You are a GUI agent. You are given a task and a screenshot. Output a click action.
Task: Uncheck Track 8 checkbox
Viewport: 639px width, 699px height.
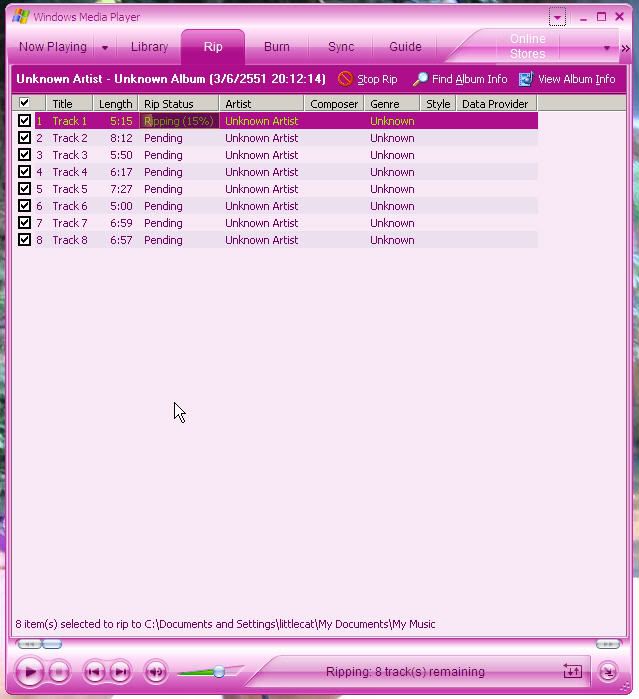[x=25, y=239]
